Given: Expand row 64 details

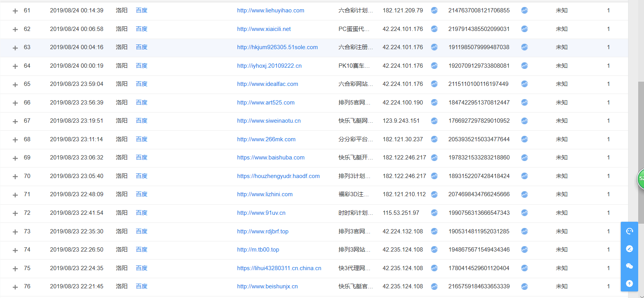Looking at the screenshot, I should click(x=15, y=66).
